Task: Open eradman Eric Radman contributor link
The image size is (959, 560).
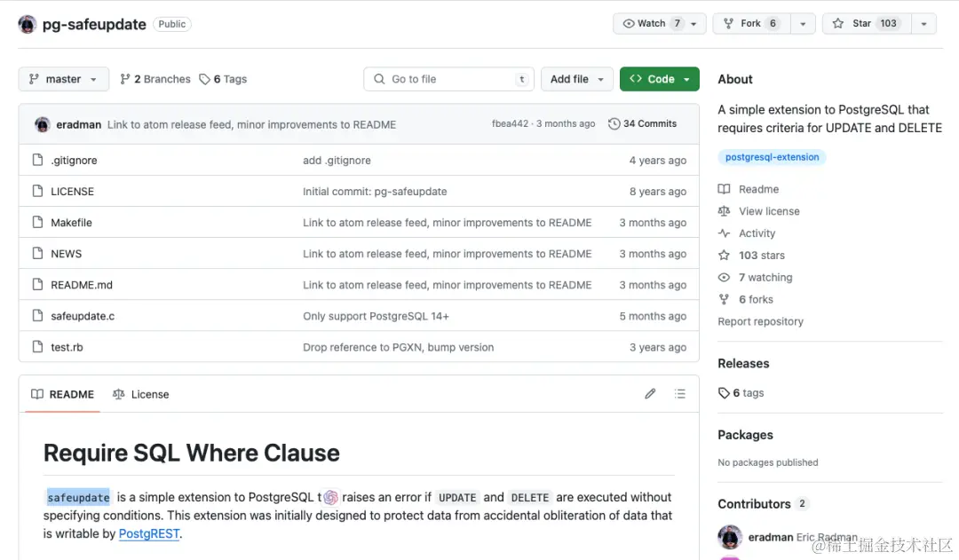Action: [x=803, y=537]
